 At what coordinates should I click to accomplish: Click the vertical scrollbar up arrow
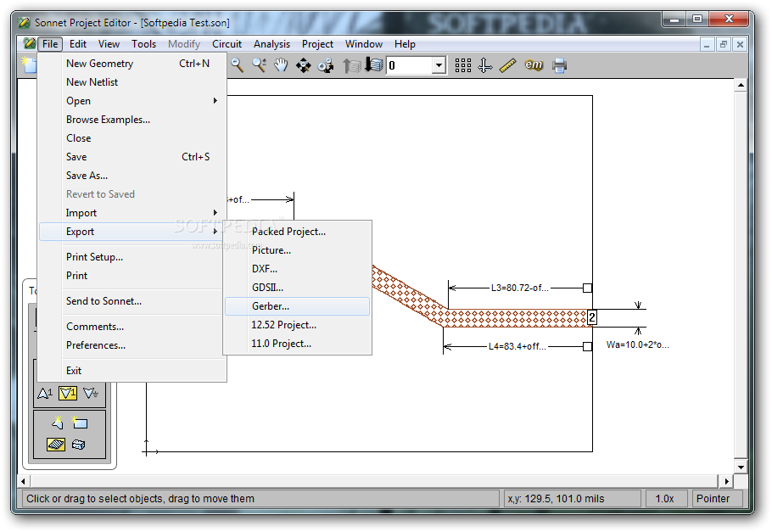tap(741, 85)
